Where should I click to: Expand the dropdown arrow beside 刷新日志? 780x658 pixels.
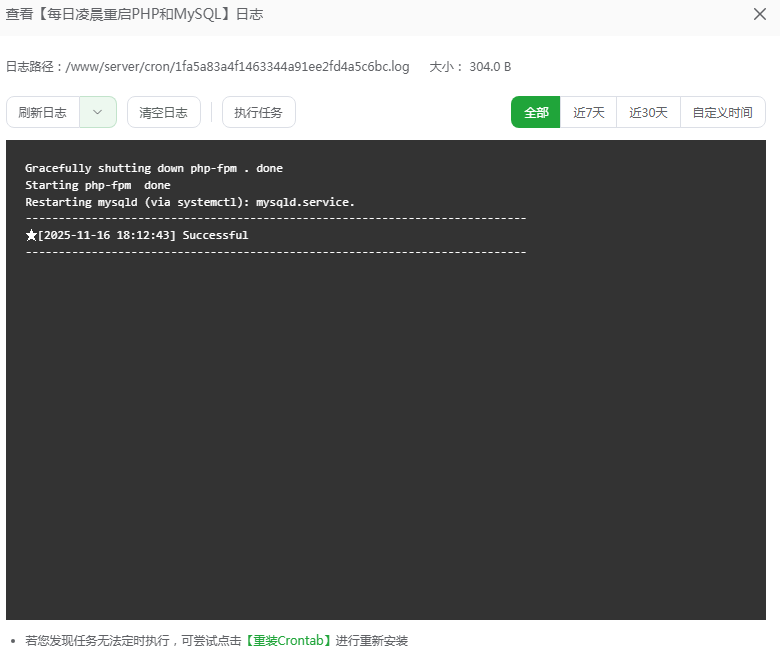[x=98, y=113]
